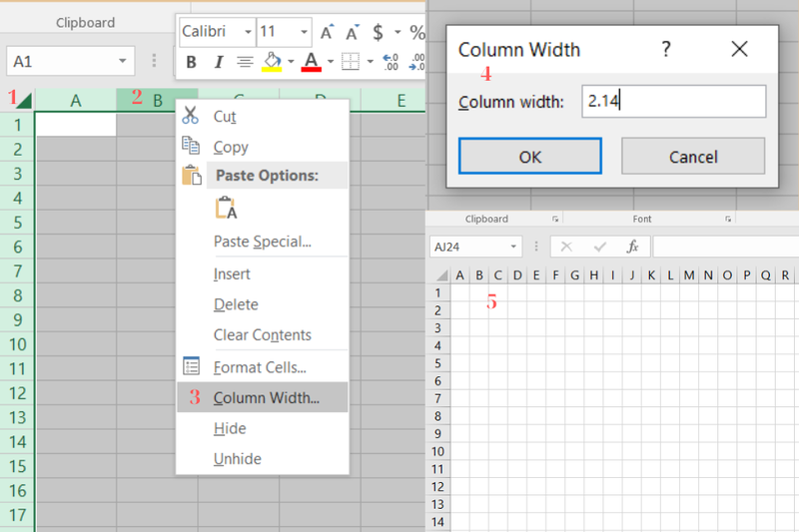This screenshot has height=532, width=799.
Task: Select column B header in the left sheet
Action: pos(157,100)
